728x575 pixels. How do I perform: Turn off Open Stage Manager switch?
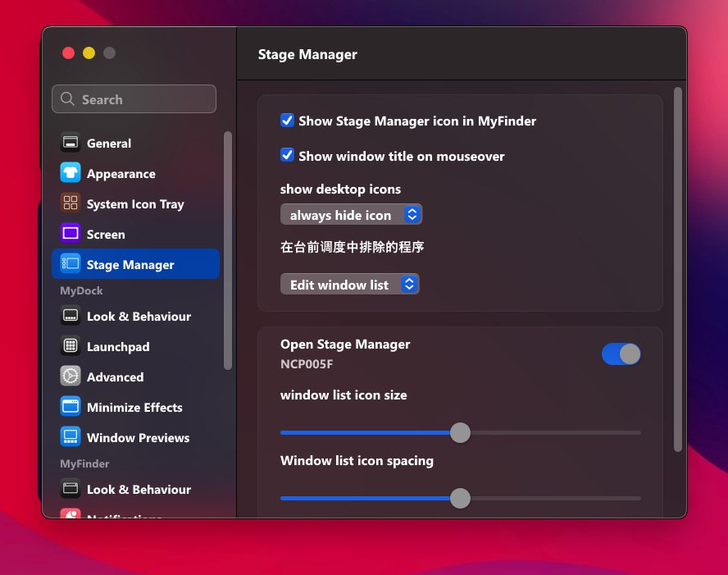[621, 354]
